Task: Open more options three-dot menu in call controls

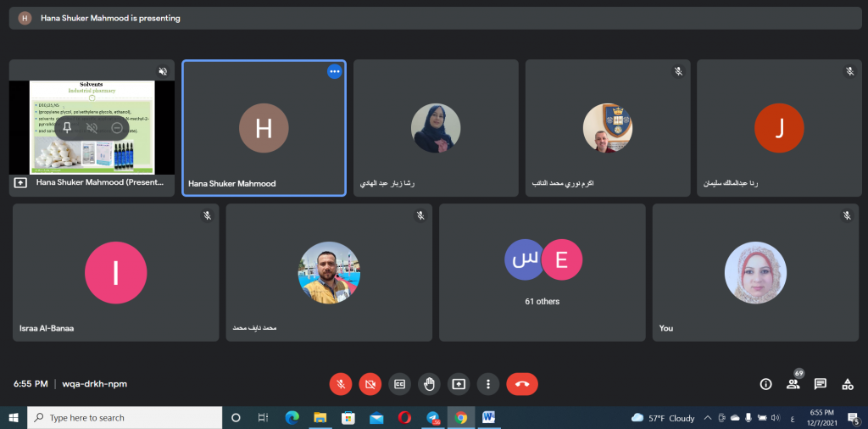Action: 488,384
